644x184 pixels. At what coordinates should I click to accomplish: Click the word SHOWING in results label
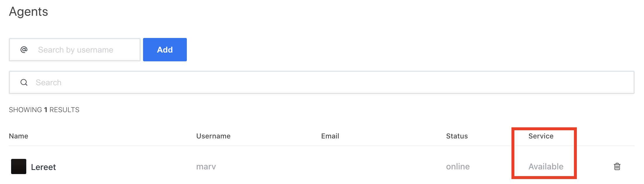click(25, 110)
